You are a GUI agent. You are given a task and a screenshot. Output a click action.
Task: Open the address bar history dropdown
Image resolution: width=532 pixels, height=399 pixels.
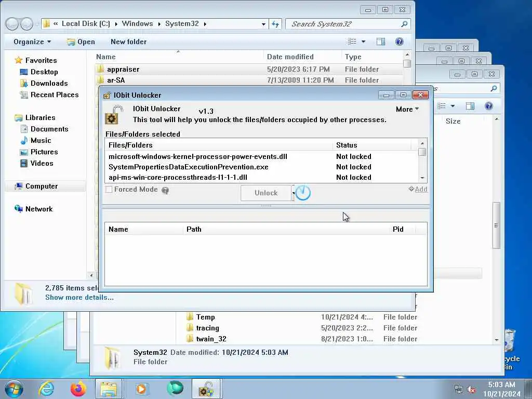[263, 24]
